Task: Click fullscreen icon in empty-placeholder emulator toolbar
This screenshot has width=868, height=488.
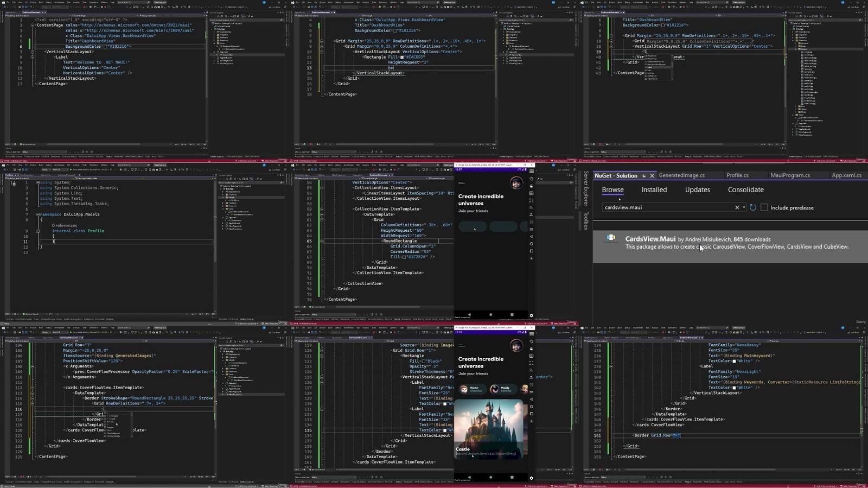Action: point(531,200)
